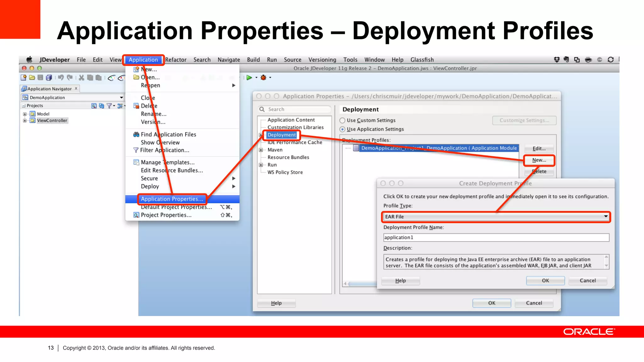Open the Versioning menu
Screen dimensions: 644x362
[322, 60]
